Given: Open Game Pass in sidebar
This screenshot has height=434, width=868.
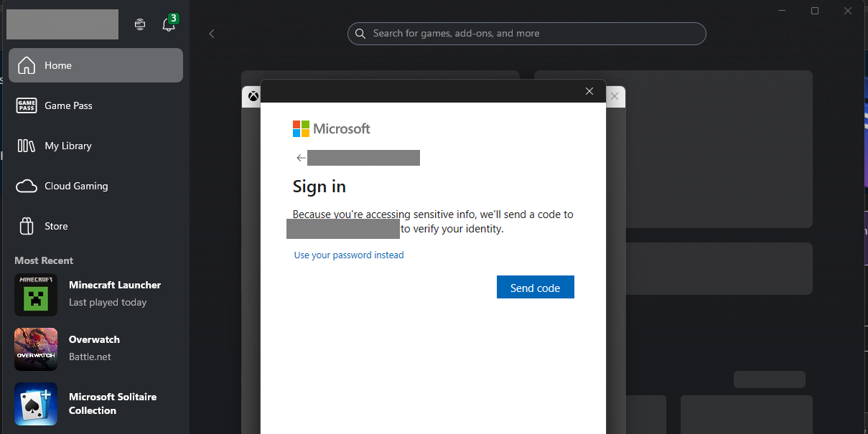Looking at the screenshot, I should pos(95,105).
